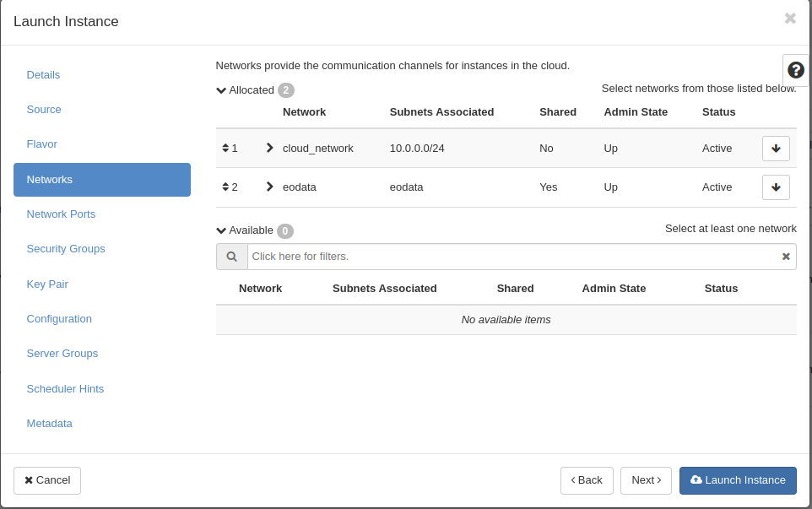Image resolution: width=812 pixels, height=509 pixels.
Task: Go to the Details step
Action: [x=44, y=75]
